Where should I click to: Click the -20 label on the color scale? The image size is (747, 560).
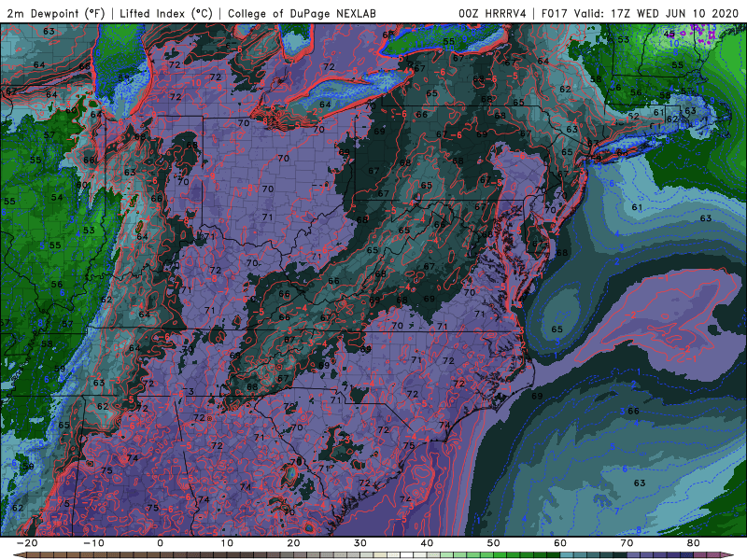pos(27,543)
